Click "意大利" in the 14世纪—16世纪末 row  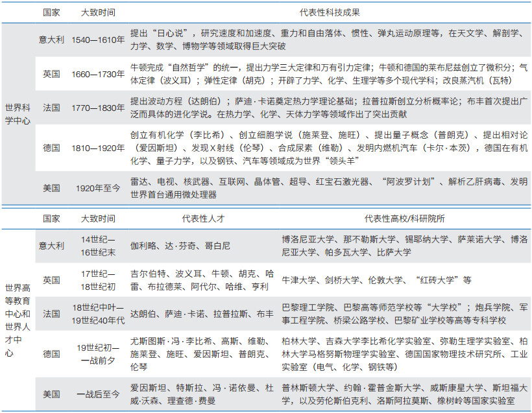click(51, 246)
